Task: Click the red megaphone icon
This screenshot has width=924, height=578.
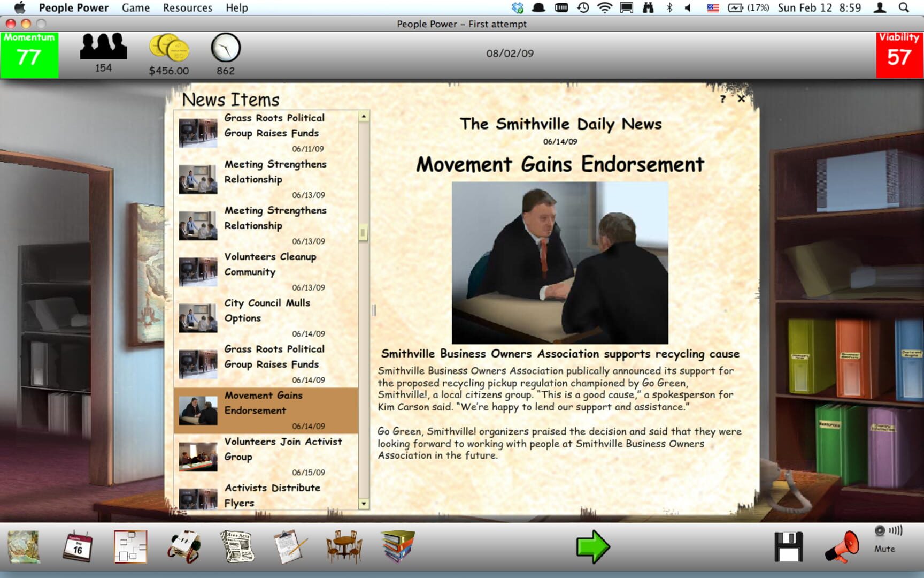Action: 842,546
